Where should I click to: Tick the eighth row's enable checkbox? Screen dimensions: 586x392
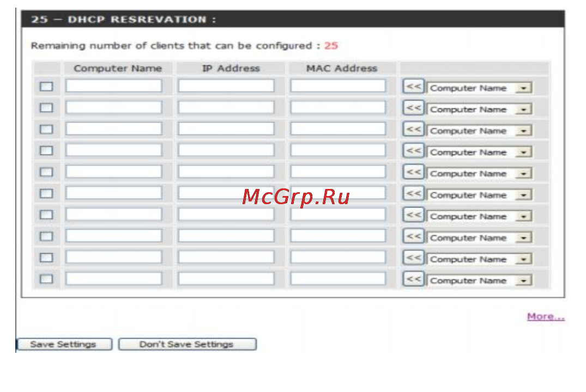tap(46, 236)
